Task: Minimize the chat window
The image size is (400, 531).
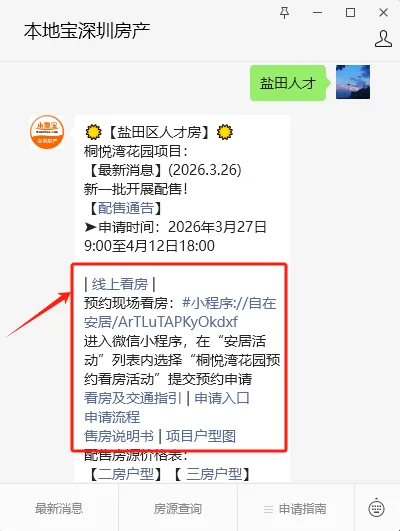Action: (317, 13)
